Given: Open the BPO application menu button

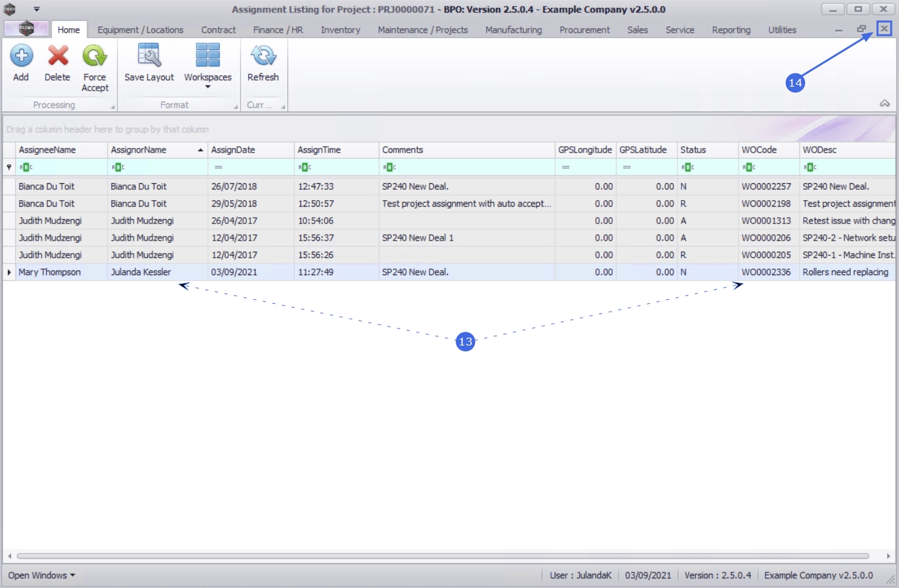Looking at the screenshot, I should pyautogui.click(x=26, y=29).
